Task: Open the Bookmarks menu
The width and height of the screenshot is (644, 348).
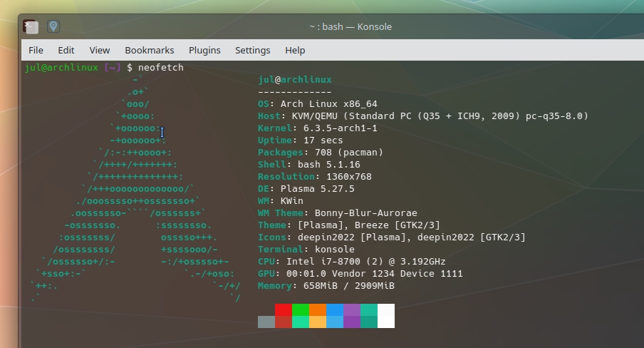Action: tap(149, 50)
